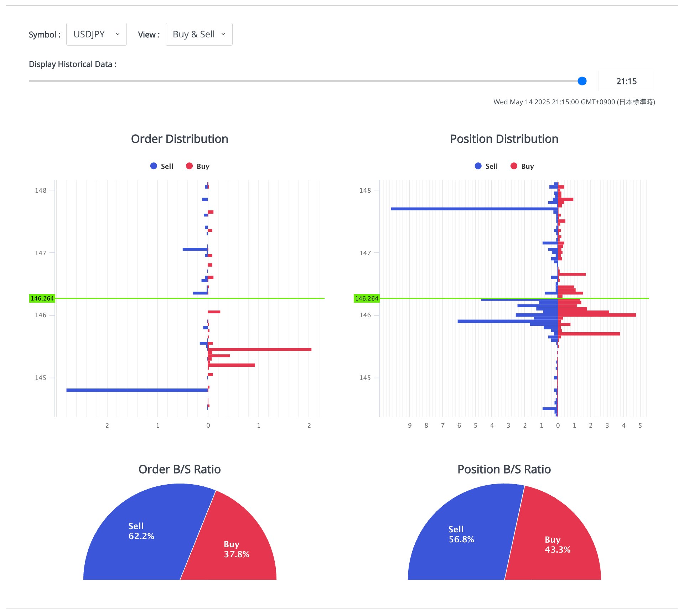Click the green 146.264 price label on Order chart
689x616 pixels.
pos(42,298)
